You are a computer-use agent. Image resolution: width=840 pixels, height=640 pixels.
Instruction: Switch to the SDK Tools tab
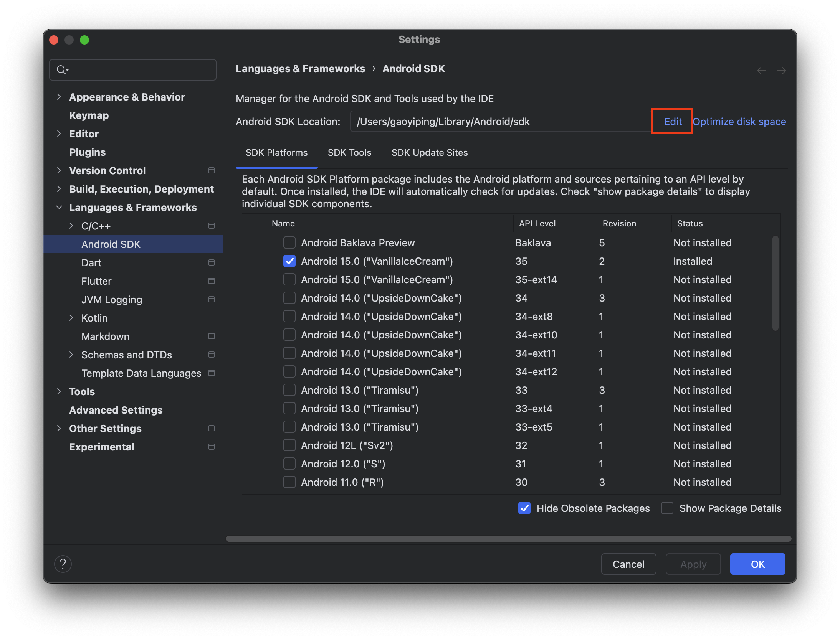(349, 153)
